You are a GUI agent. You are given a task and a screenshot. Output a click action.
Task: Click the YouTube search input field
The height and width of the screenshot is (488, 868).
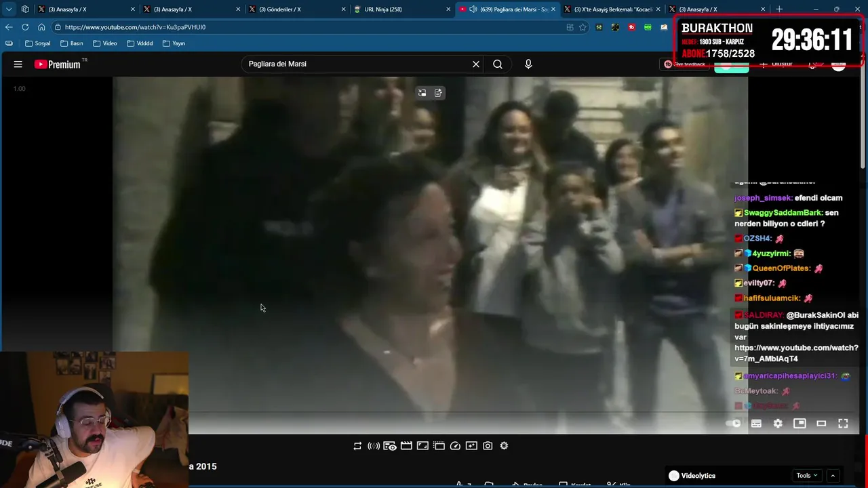point(356,64)
